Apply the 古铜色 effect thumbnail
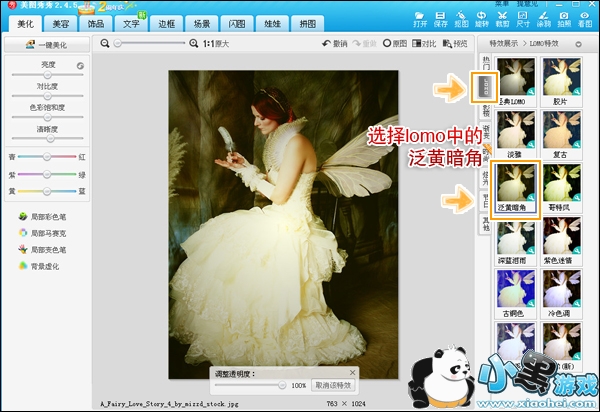 tap(515, 293)
